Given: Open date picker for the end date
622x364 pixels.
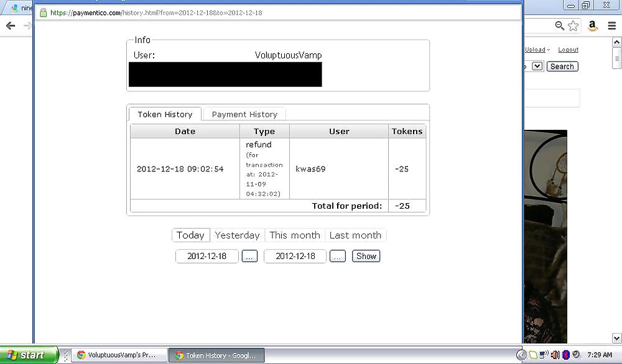Looking at the screenshot, I should point(338,256).
